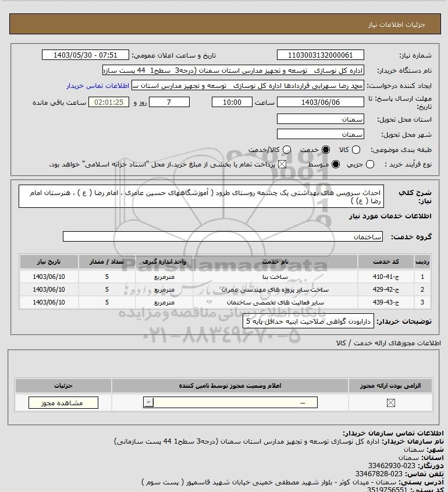Click the اعلام وضعیت مجوز توسط تامین کننده header
The image size is (448, 492).
point(230,385)
